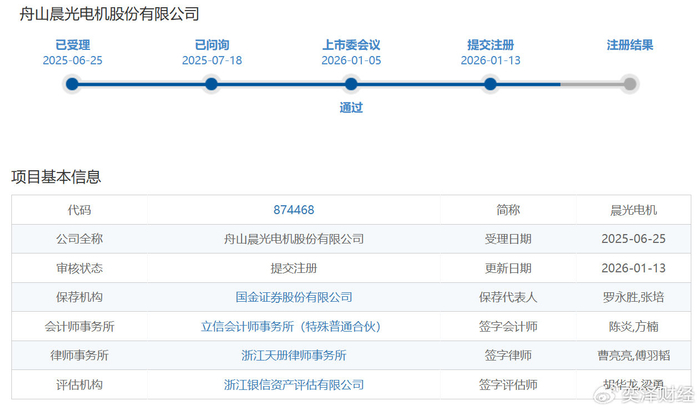Click the 曹亮亮,傅羽韬 lawyers cell
Screen dimensions: 700x411
click(633, 356)
